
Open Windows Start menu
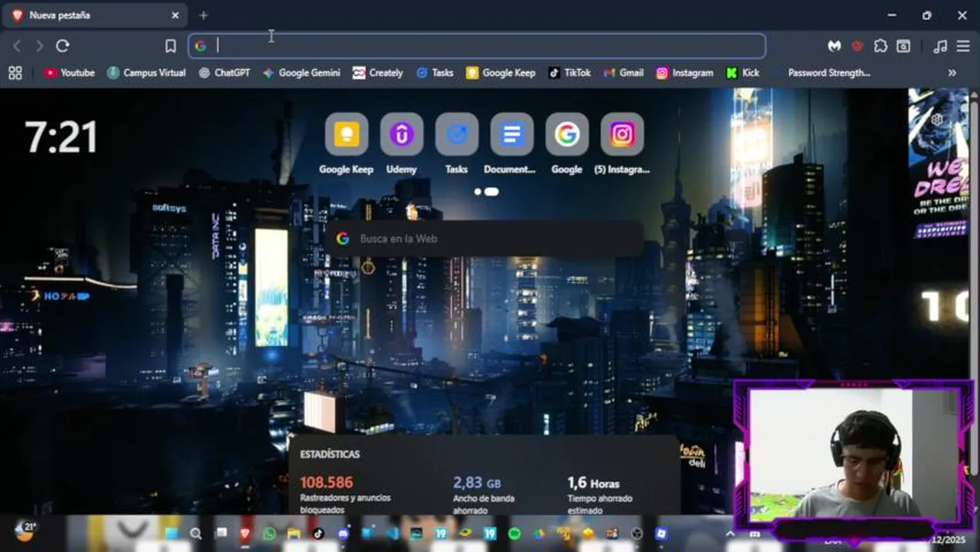171,534
